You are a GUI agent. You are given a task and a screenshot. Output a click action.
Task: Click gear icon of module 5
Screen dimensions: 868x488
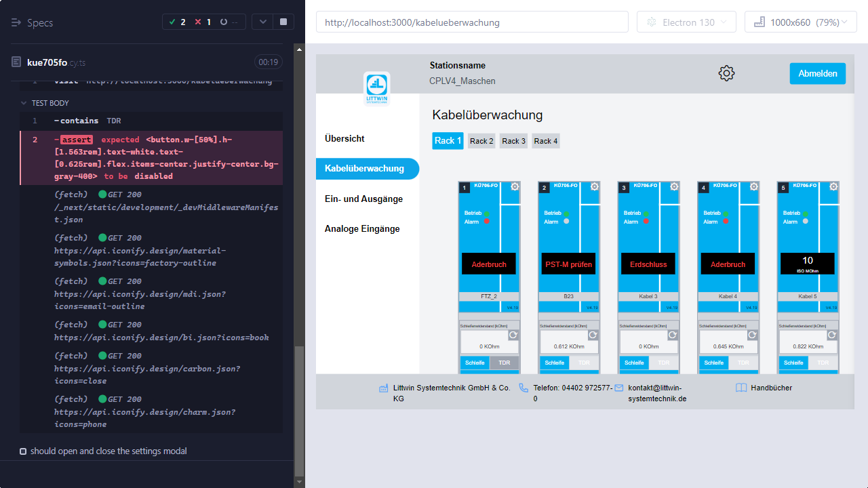[x=833, y=187]
